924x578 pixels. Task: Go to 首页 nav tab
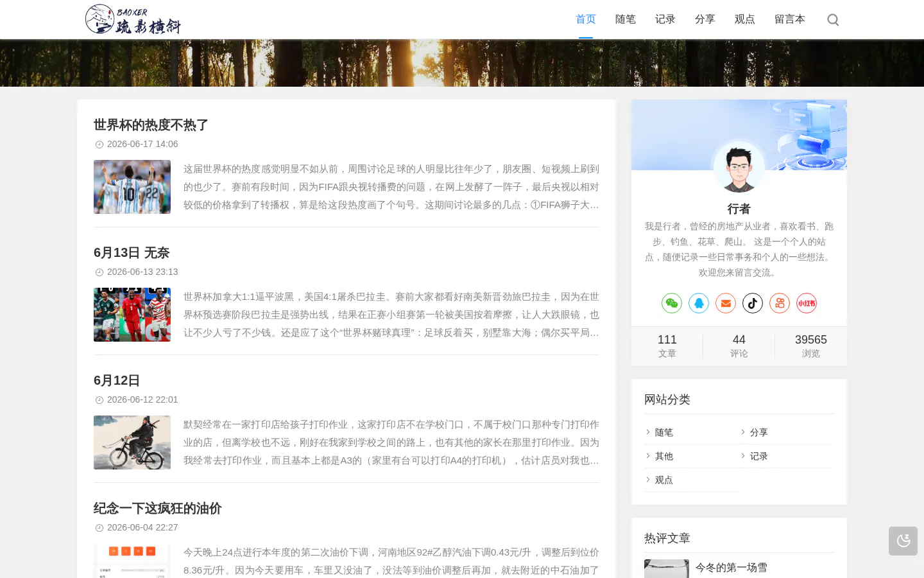click(586, 19)
